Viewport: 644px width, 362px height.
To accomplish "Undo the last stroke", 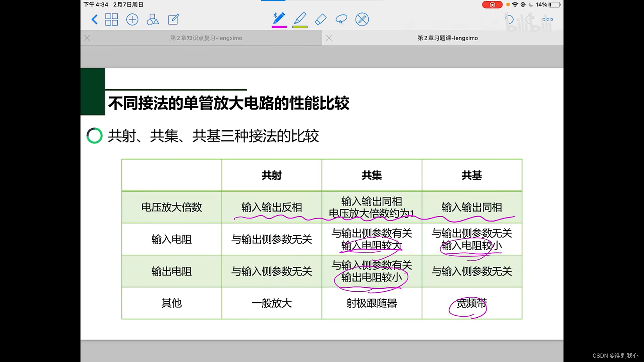I will tap(509, 19).
